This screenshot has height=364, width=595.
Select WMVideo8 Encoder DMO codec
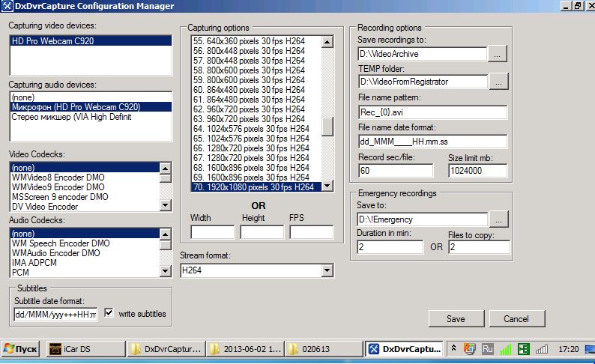tap(85, 178)
